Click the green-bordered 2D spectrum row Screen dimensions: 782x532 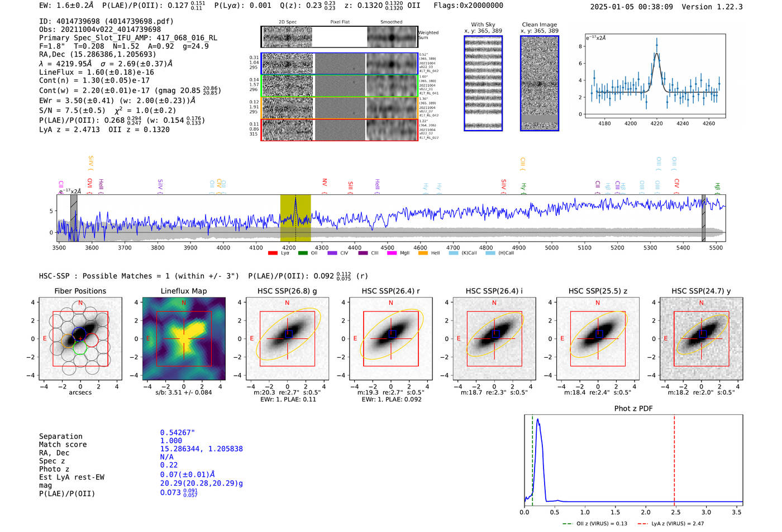point(340,86)
